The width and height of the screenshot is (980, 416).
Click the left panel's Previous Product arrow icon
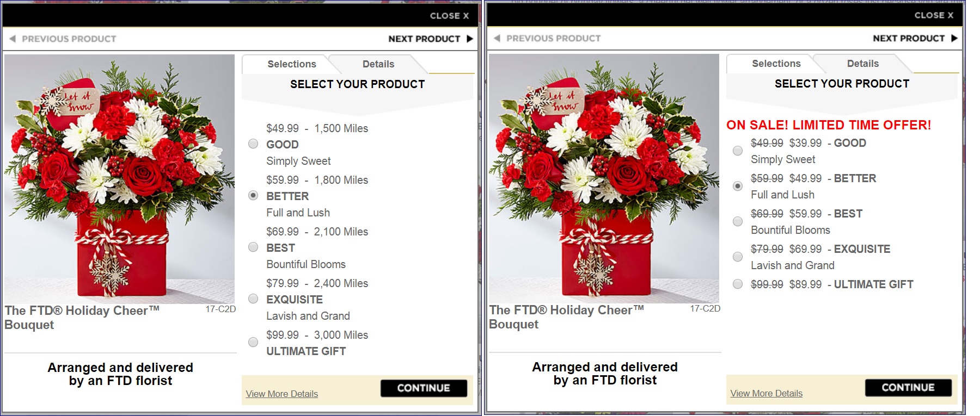[x=13, y=39]
